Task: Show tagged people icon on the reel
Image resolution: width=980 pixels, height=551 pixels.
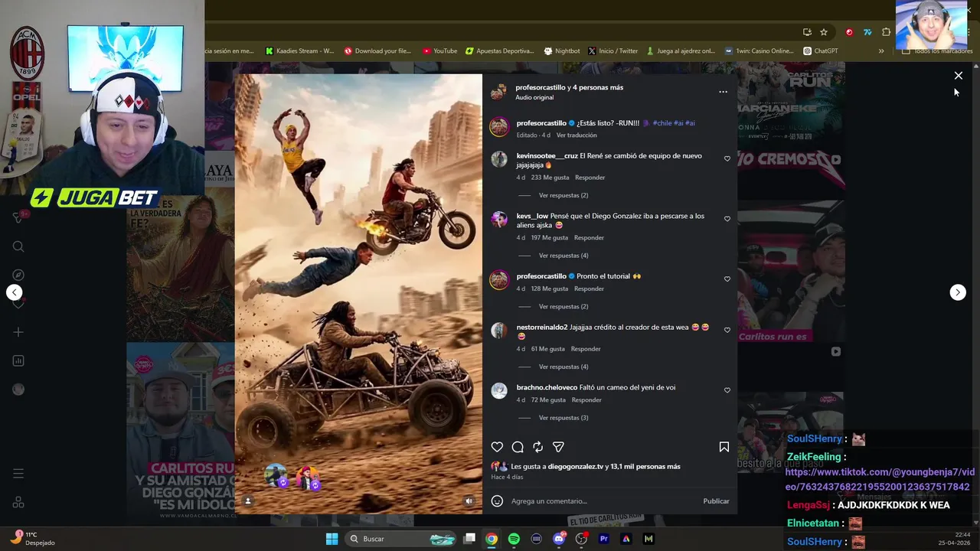Action: coord(248,501)
